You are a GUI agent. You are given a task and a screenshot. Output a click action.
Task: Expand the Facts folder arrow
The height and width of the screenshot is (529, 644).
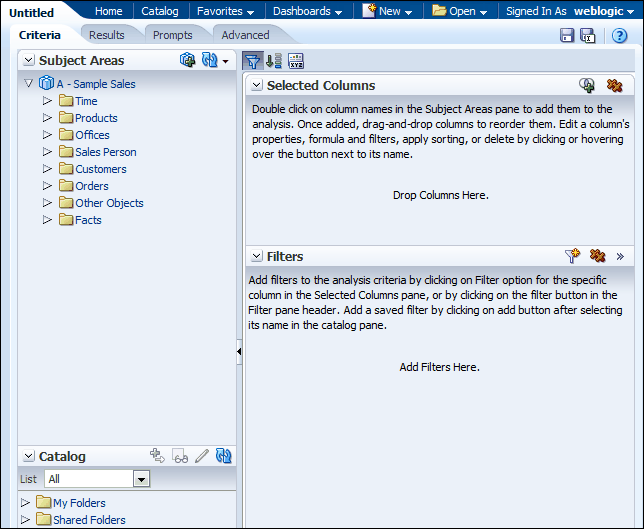point(47,220)
